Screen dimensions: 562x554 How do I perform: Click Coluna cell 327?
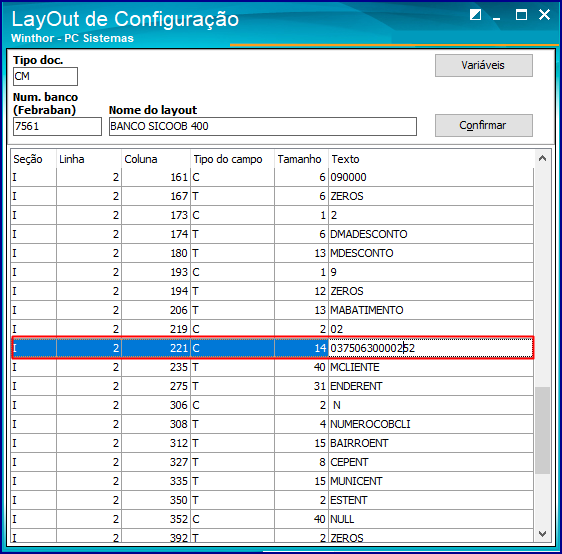(x=156, y=462)
